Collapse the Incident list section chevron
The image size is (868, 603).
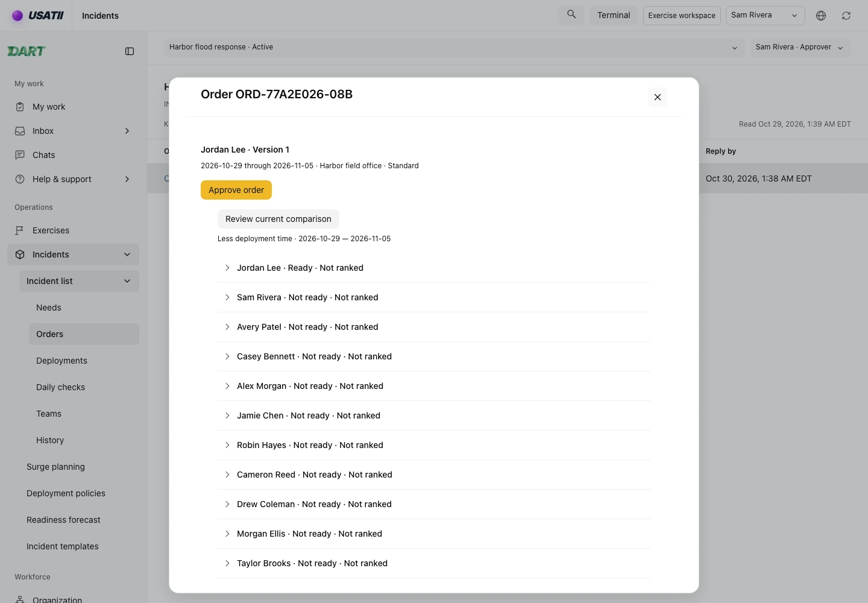(x=127, y=281)
